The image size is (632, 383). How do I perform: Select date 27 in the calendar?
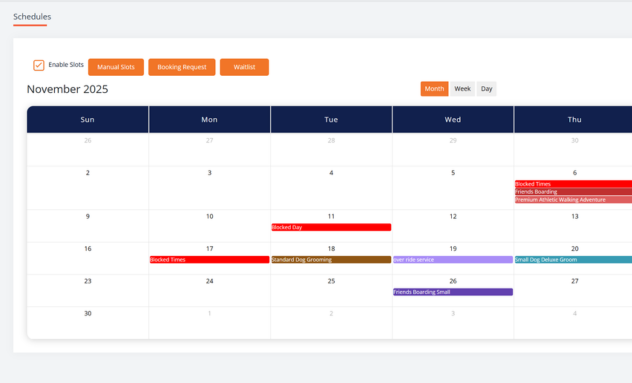pos(575,281)
